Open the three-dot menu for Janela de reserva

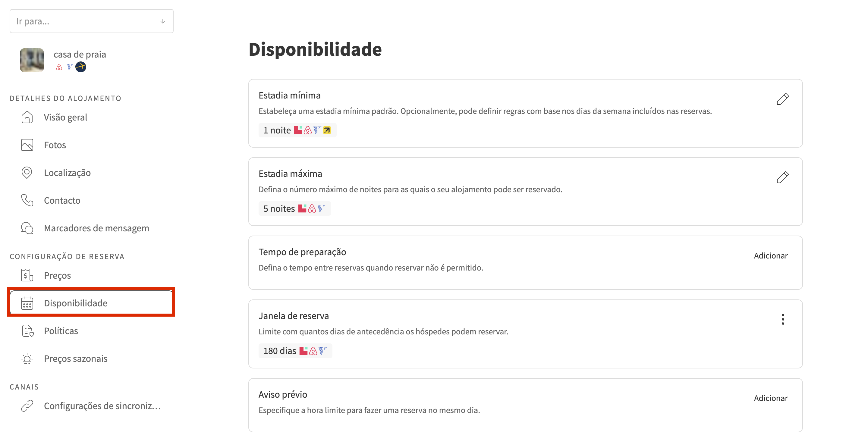[x=783, y=319]
